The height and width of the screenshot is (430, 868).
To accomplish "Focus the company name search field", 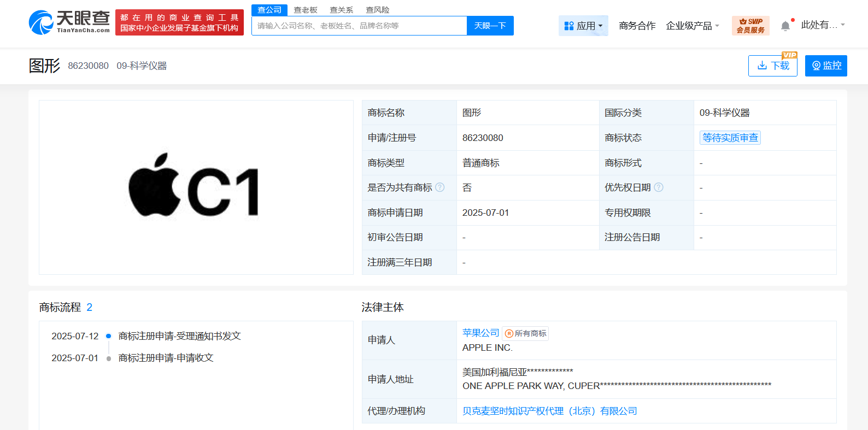I will coord(359,26).
